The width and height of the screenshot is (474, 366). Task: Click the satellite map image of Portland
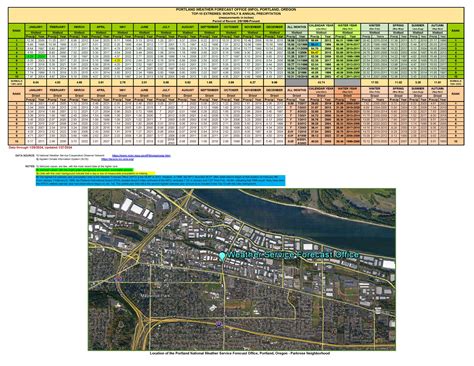[x=242, y=269]
